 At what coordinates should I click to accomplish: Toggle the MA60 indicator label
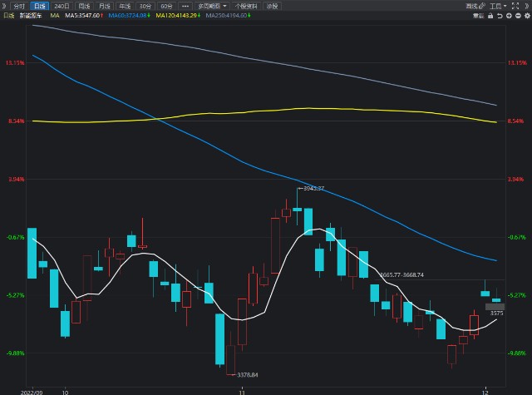click(127, 16)
